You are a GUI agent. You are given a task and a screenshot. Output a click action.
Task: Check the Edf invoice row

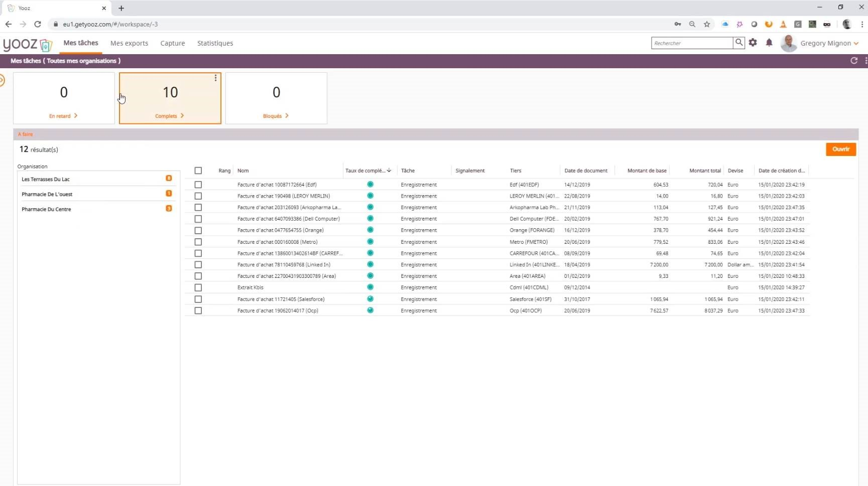pos(198,185)
